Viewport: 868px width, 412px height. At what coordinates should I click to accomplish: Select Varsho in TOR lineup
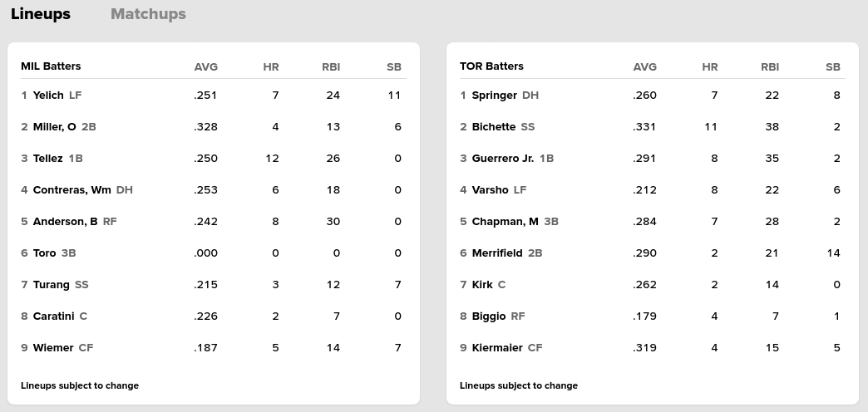490,190
